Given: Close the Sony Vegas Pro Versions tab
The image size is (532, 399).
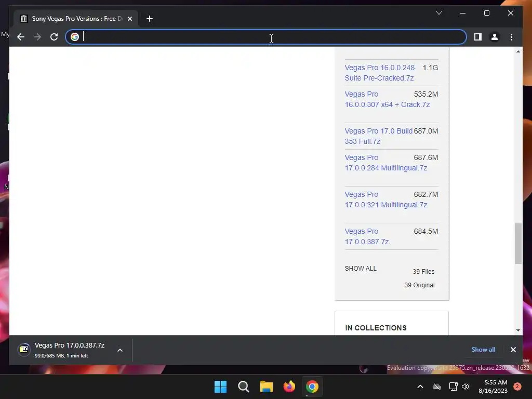Looking at the screenshot, I should pyautogui.click(x=129, y=19).
